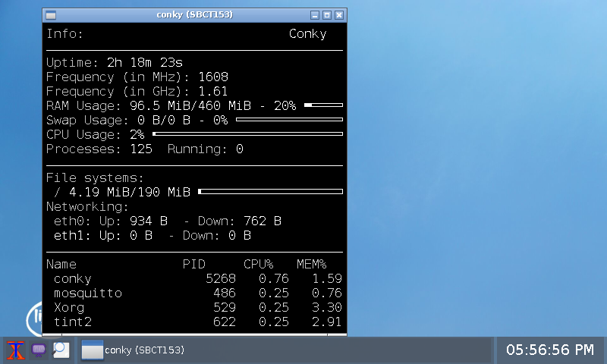
Task: Select the mosquitto process name
Action: (x=88, y=293)
